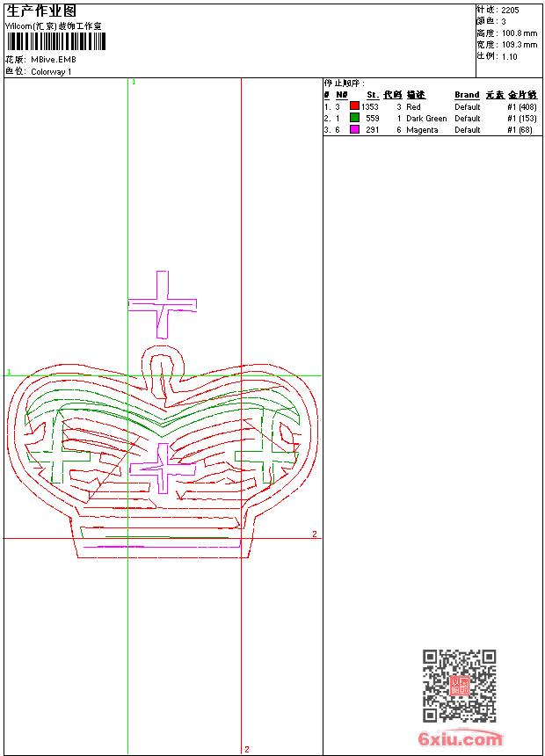Click the stitch count value 2205
This screenshot has width=545, height=756.
point(510,11)
